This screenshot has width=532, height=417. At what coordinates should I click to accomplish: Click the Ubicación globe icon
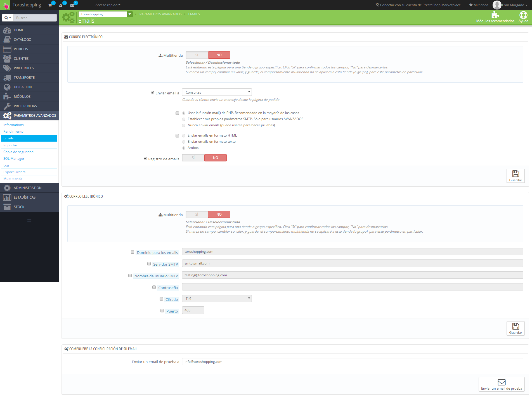[x=7, y=87]
